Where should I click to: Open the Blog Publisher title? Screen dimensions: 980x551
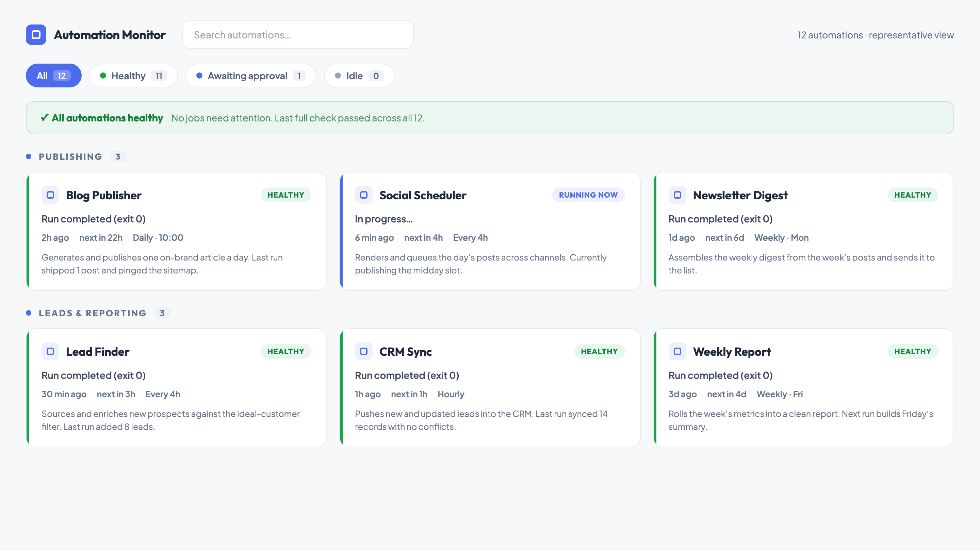(103, 195)
